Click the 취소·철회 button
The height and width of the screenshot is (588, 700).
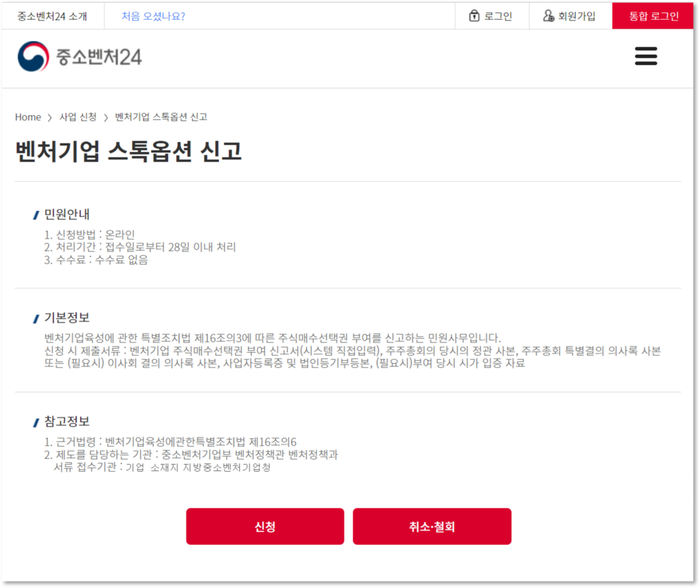point(431,526)
